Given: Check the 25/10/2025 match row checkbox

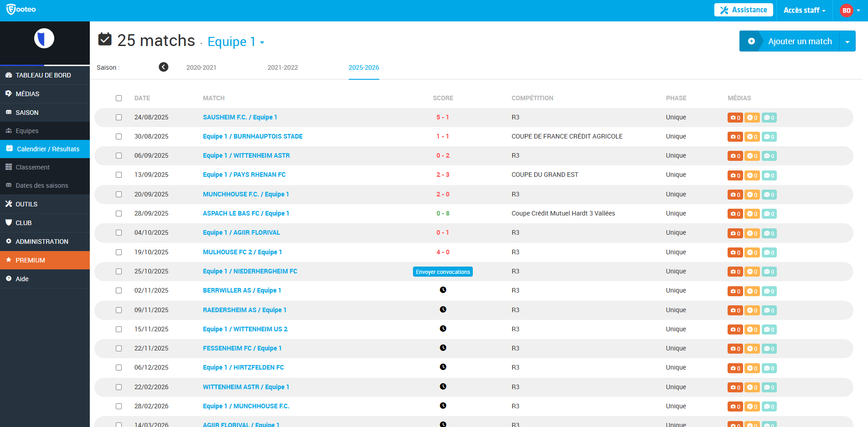Looking at the screenshot, I should (x=119, y=271).
